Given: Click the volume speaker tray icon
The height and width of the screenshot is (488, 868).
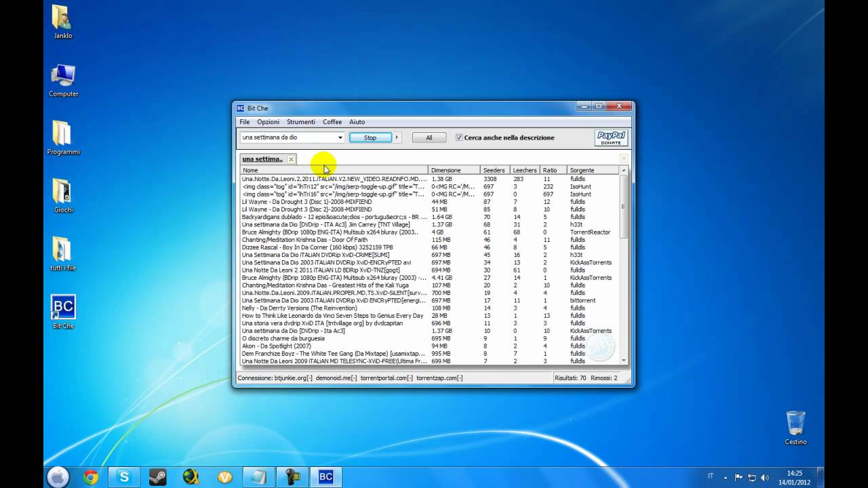Looking at the screenshot, I should [766, 477].
